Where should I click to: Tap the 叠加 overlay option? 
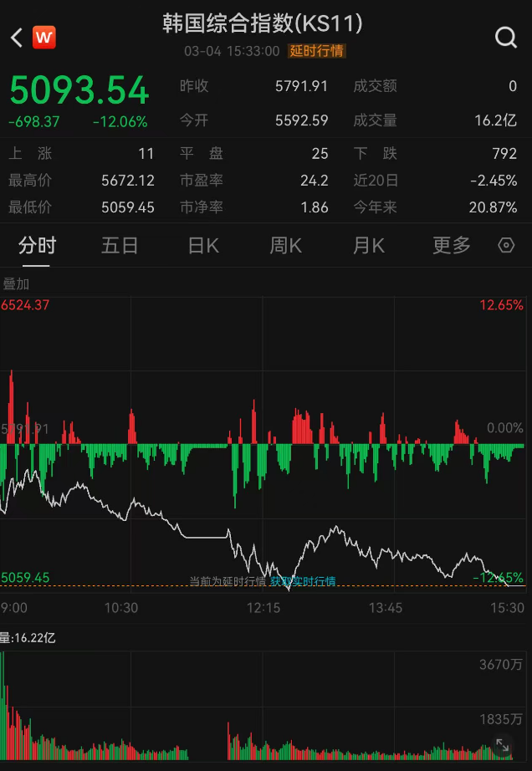click(16, 283)
